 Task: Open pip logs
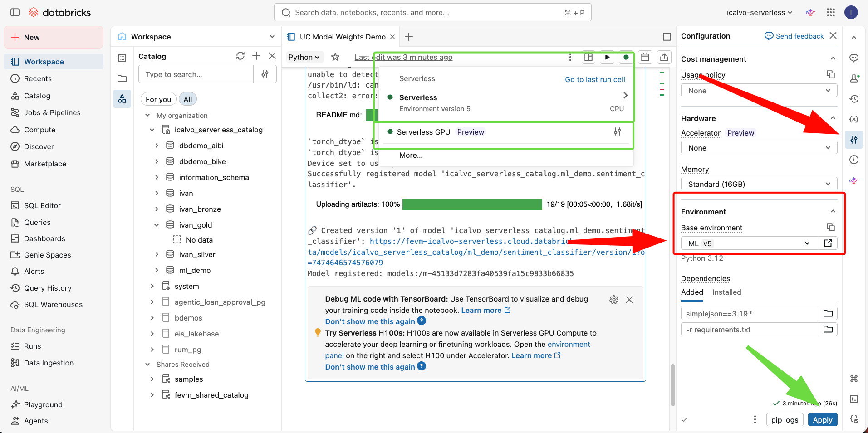click(x=785, y=420)
